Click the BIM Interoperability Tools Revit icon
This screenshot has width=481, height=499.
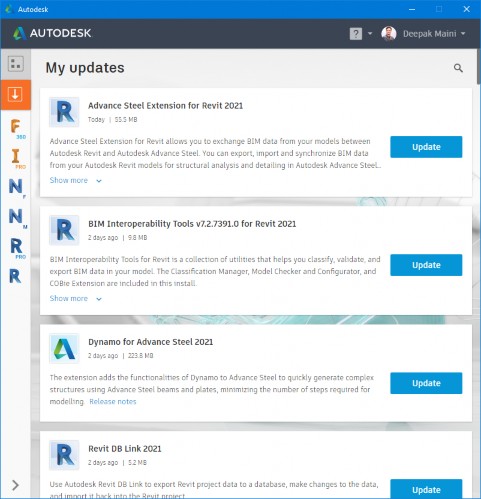pos(64,230)
